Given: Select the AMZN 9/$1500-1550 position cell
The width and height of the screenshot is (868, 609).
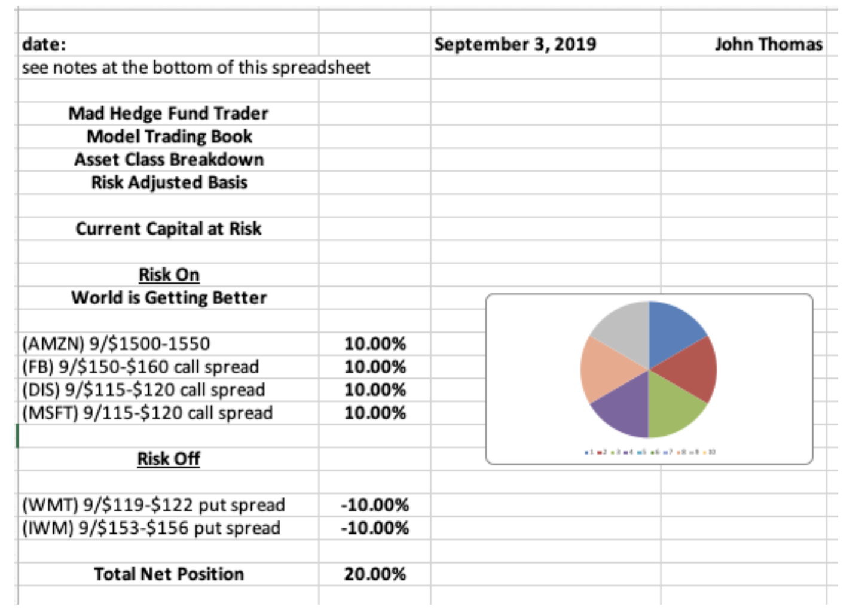Looking at the screenshot, I should (x=117, y=344).
